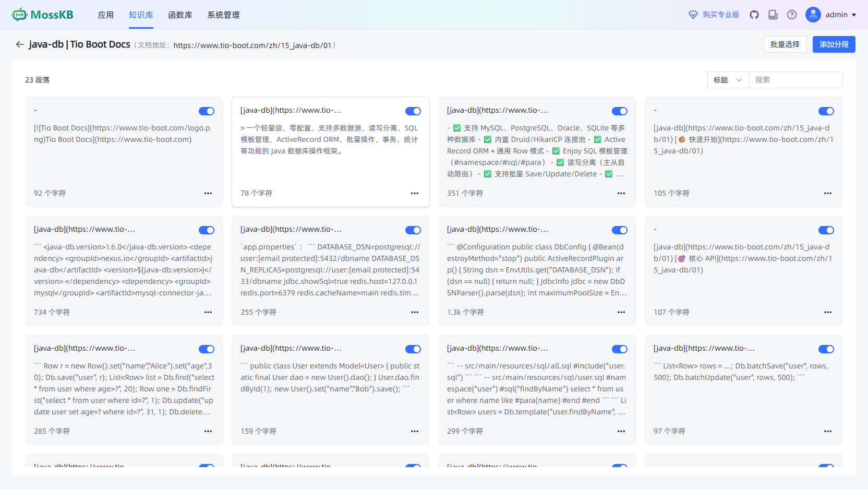Open more options on the 299 个字符 card
This screenshot has height=489, width=868.
pyautogui.click(x=621, y=431)
